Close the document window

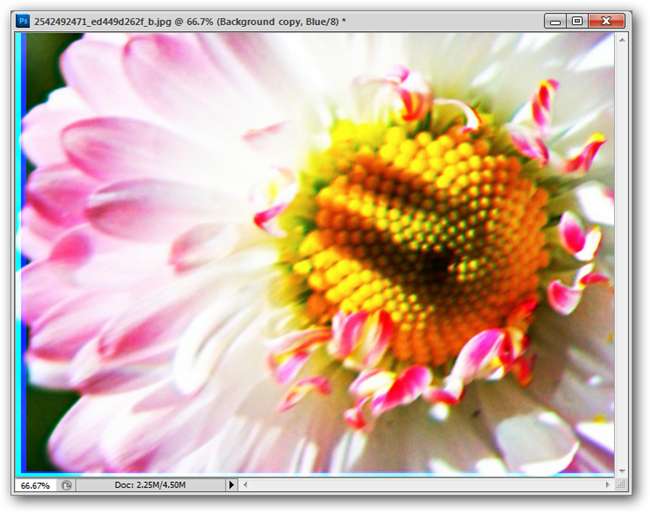(x=607, y=20)
